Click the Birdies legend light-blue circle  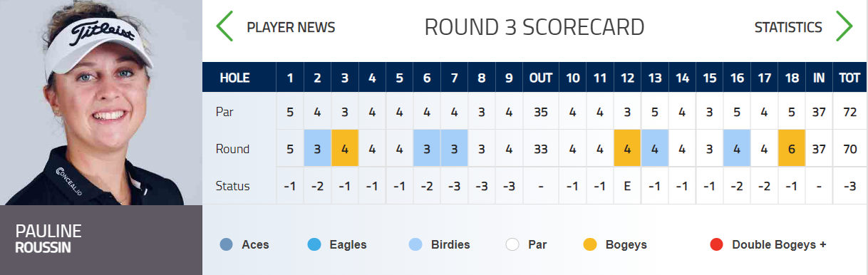click(x=415, y=244)
